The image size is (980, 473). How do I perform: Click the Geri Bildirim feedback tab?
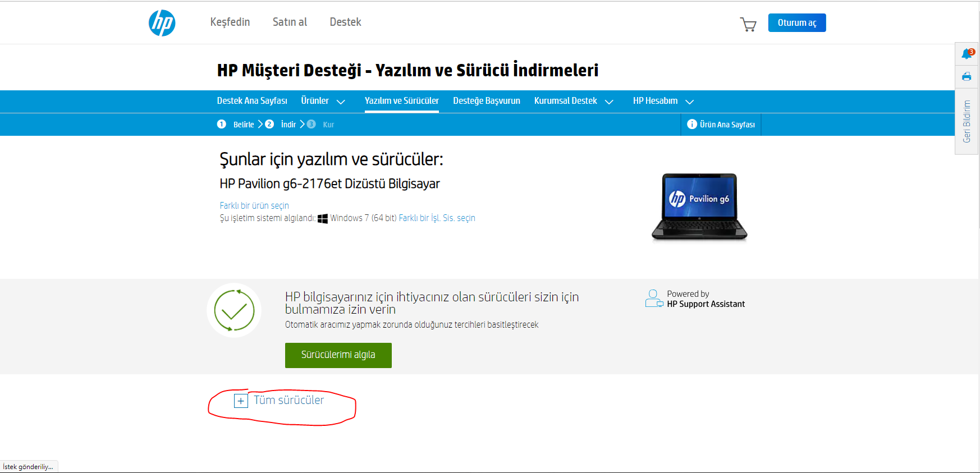tap(967, 121)
